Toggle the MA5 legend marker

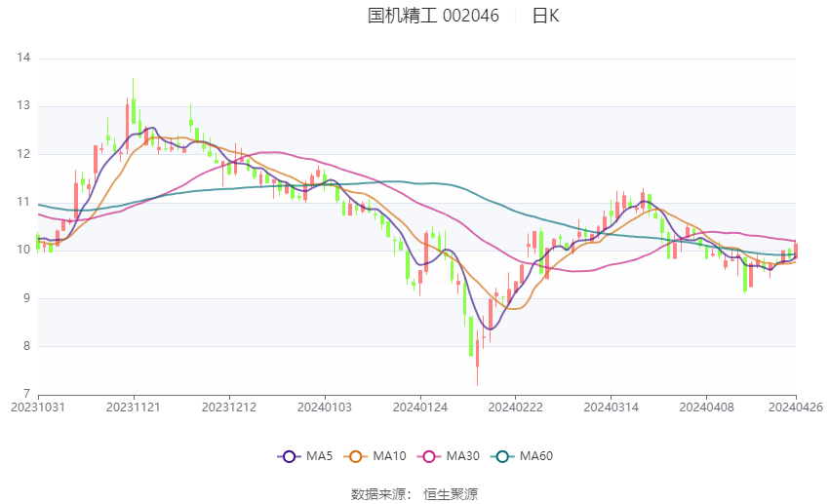click(290, 456)
